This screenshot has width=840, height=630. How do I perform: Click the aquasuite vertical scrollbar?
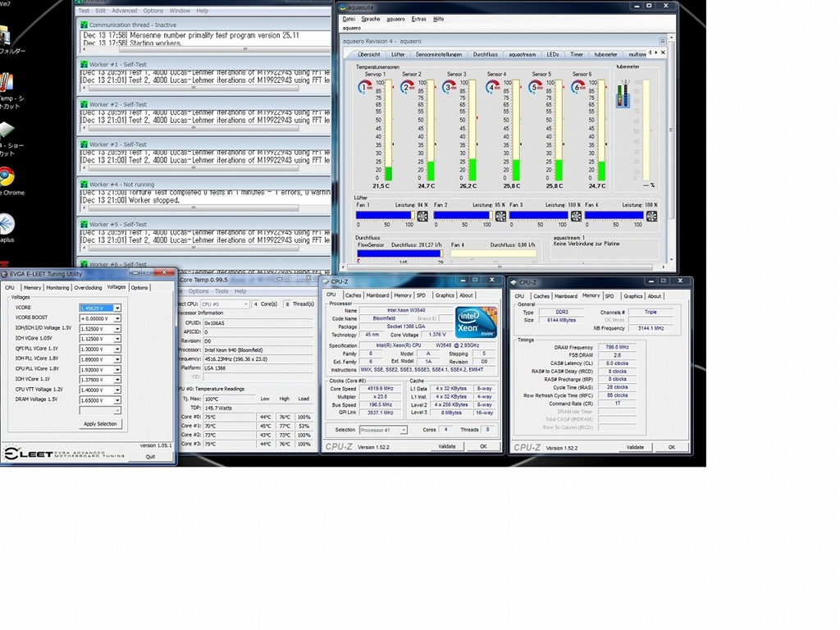click(x=671, y=148)
